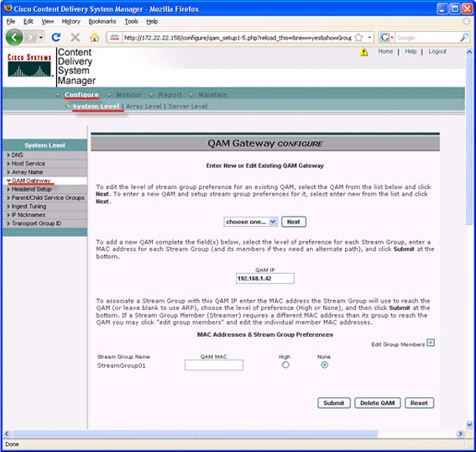Click the horizontal scrollbar left arrow
Viewport: 476px width, 452px height.
[7, 434]
